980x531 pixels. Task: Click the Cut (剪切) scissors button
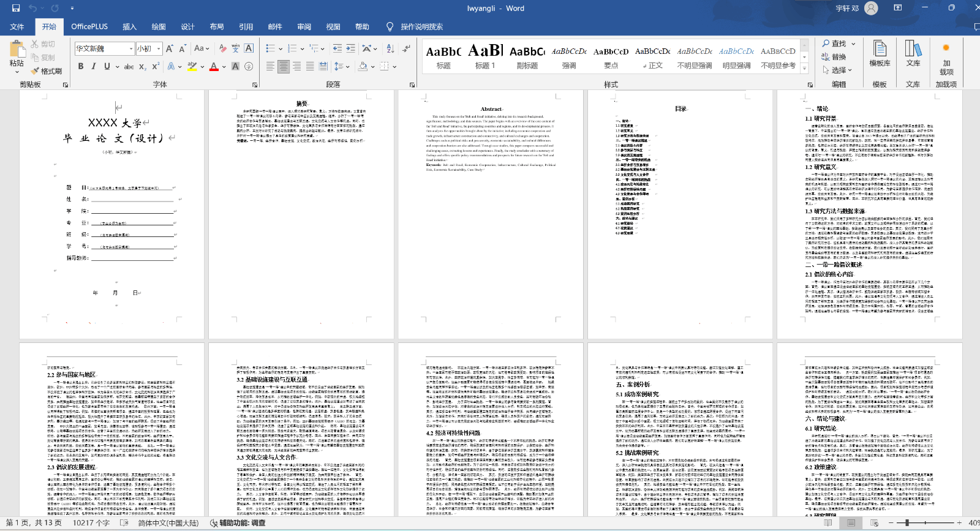click(x=43, y=44)
